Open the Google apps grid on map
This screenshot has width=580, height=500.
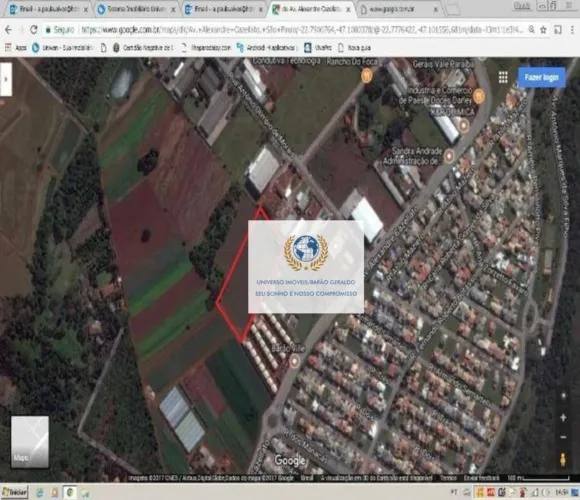pos(503,77)
